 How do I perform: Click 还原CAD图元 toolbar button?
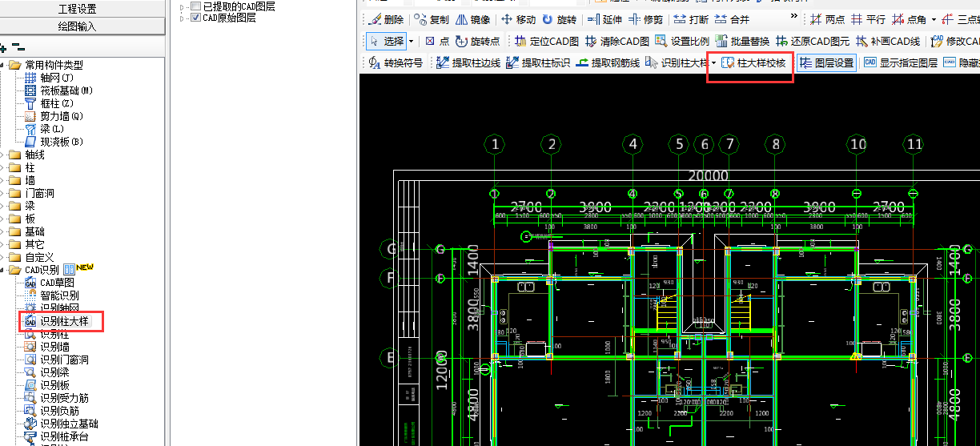point(813,41)
